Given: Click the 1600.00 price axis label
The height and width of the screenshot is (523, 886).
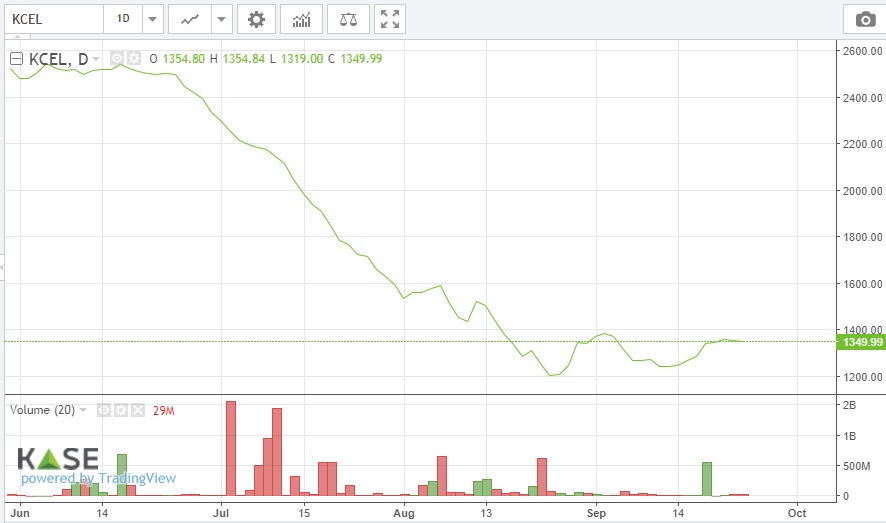Looking at the screenshot, I should (x=862, y=284).
